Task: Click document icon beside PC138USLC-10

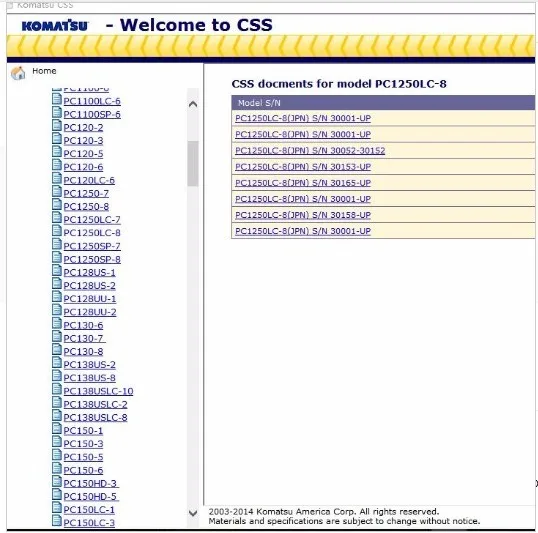Action: (57, 389)
